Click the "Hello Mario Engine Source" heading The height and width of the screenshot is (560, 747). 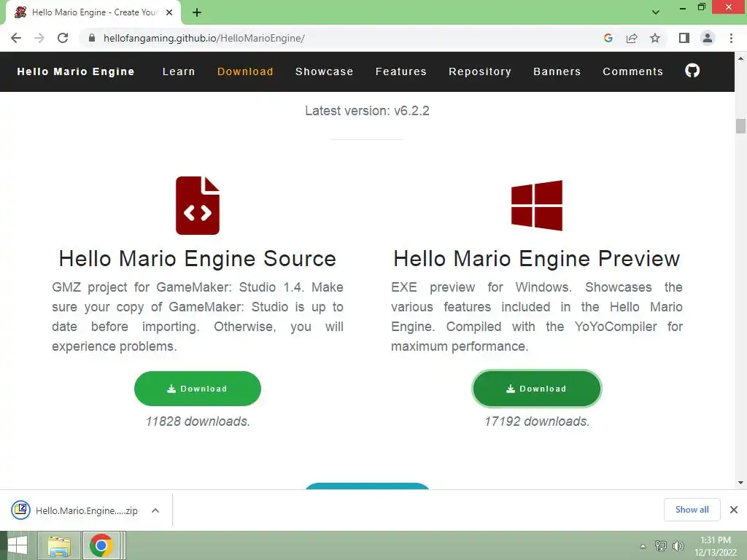(198, 259)
